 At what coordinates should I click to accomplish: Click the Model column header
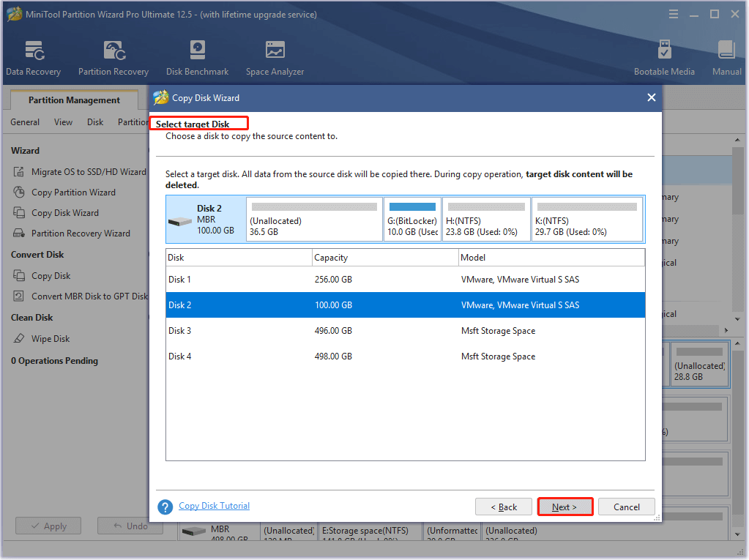pos(551,258)
